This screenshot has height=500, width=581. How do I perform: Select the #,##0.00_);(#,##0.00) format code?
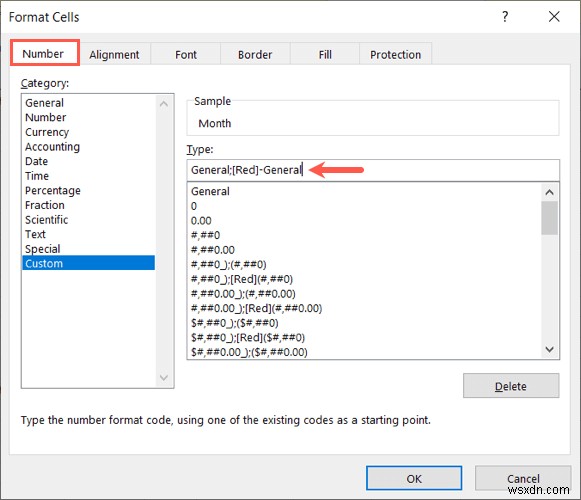364,294
